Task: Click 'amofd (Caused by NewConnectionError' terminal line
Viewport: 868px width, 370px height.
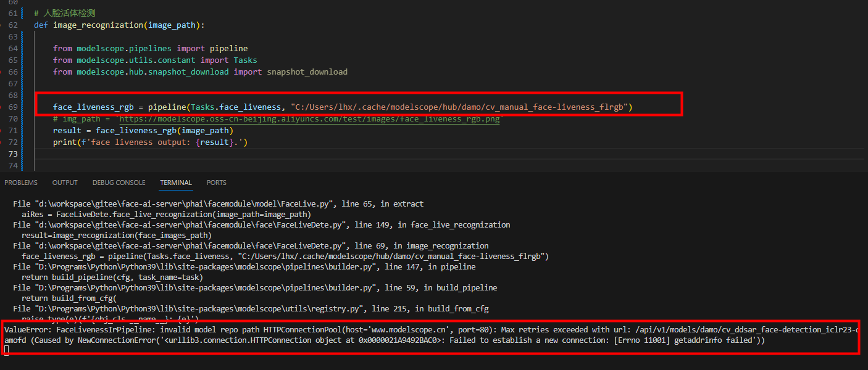Action: coord(385,340)
